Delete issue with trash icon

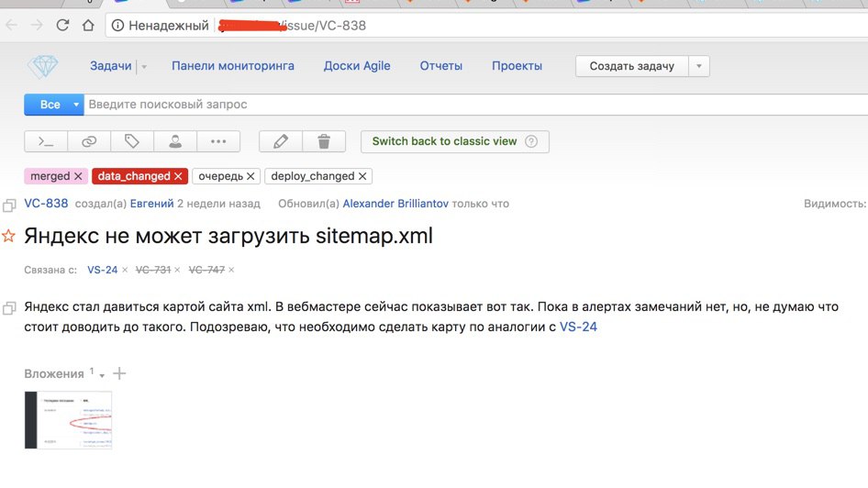(324, 141)
